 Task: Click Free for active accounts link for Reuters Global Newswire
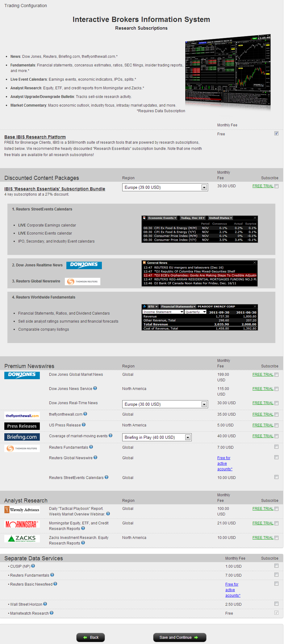pos(225,464)
